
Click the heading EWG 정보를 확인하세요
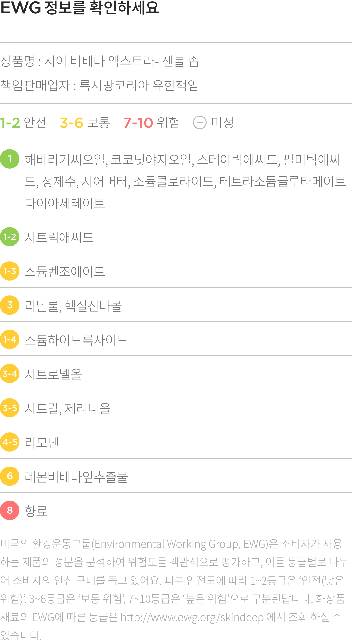[x=80, y=7]
